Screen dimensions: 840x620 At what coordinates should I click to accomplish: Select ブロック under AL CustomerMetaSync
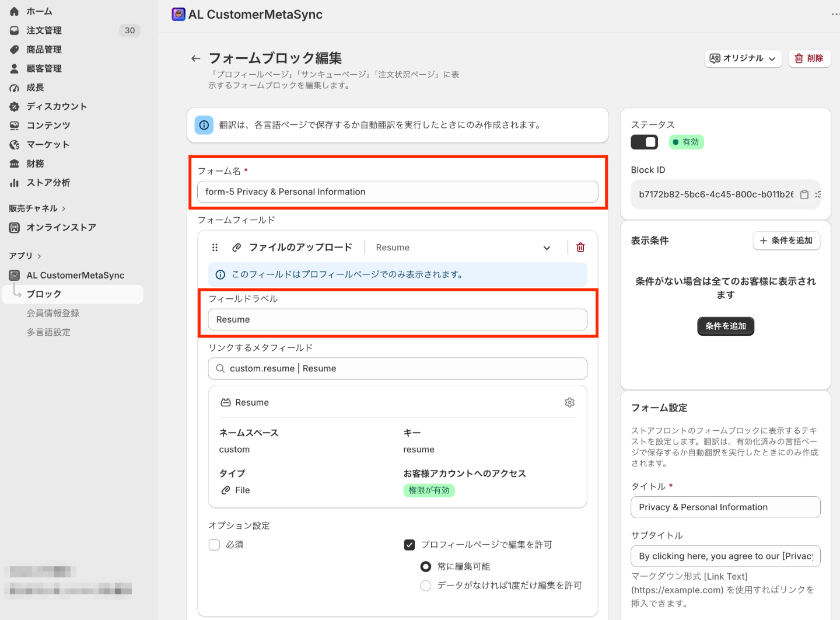[73, 294]
